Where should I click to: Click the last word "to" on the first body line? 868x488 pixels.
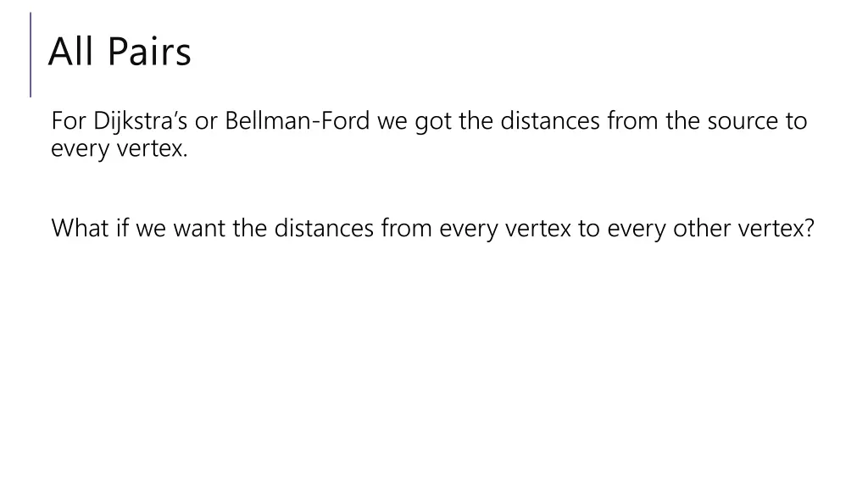(x=796, y=122)
